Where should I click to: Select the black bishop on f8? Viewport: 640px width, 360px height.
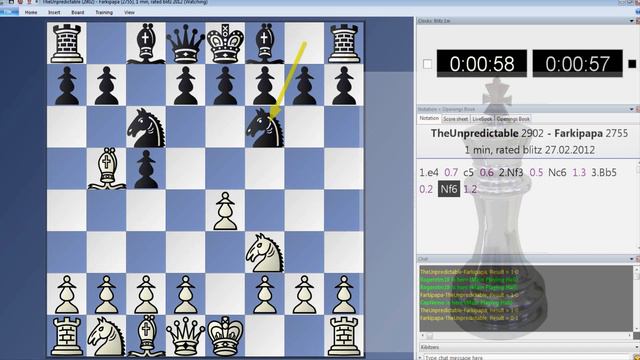click(265, 43)
